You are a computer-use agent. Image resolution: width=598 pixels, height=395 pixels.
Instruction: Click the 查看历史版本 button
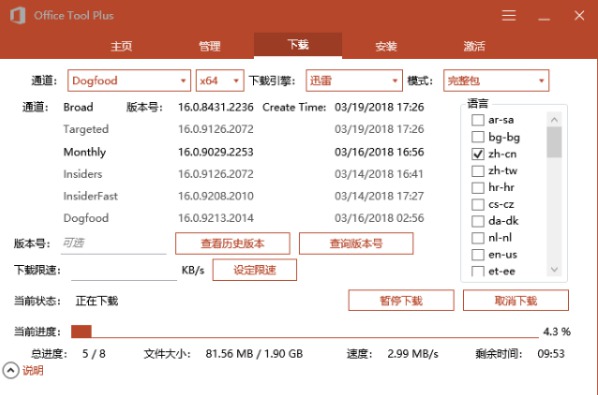click(x=233, y=243)
